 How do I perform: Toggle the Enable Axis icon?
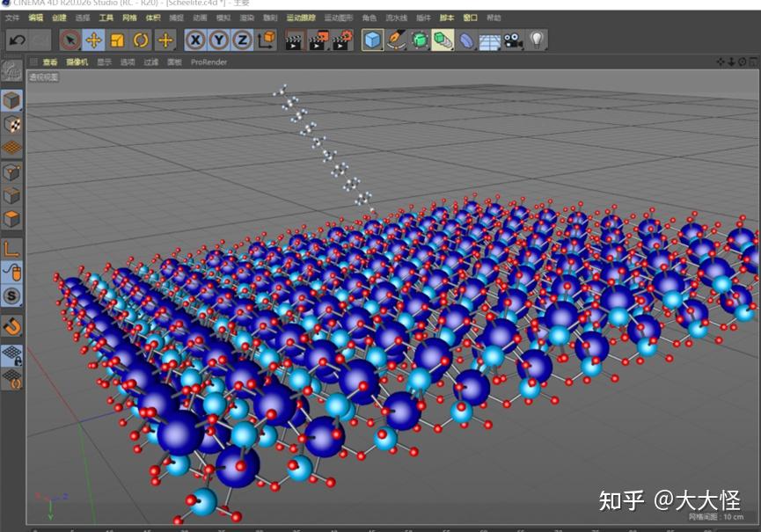coord(11,249)
